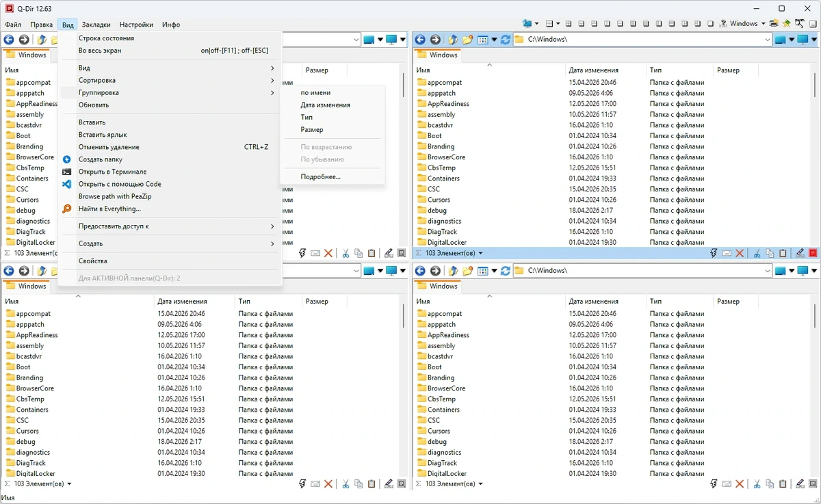Go up one folder in top-right pane
This screenshot has height=504, width=821.
(453, 40)
